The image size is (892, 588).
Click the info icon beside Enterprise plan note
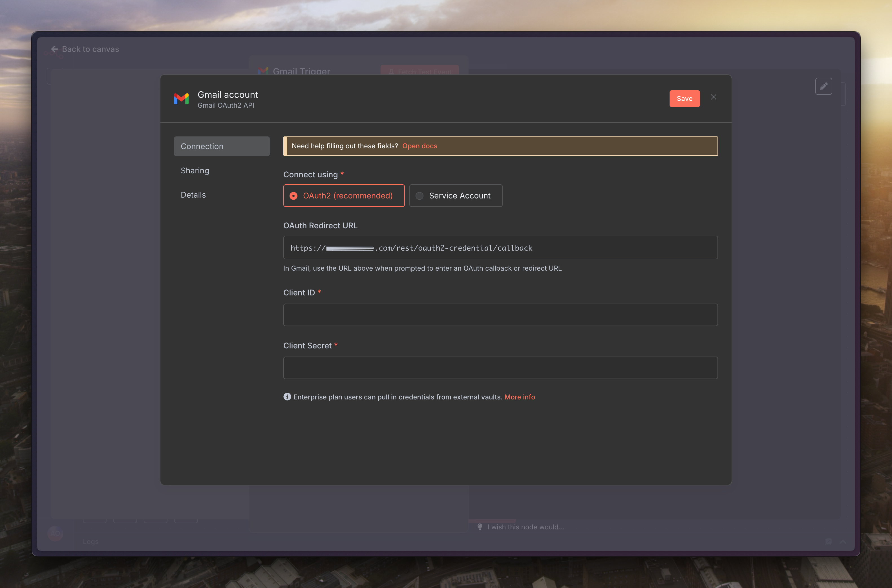click(x=287, y=397)
